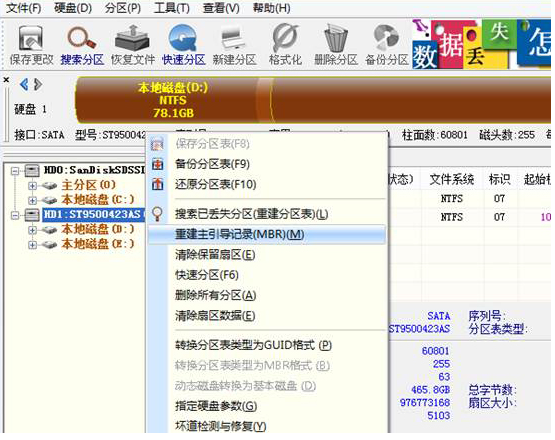Select 本地磁盘(C:) in the disk tree
This screenshot has height=440, width=555.
point(98,200)
